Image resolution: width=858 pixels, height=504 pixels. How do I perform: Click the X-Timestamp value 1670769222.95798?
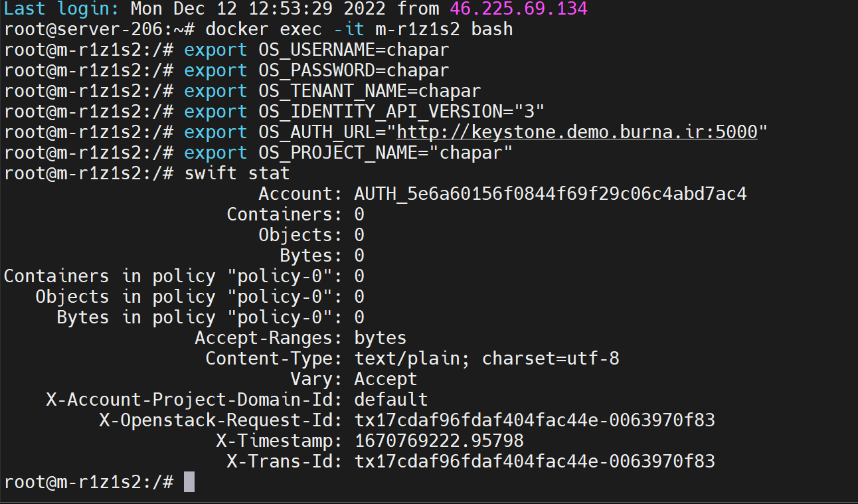pyautogui.click(x=438, y=440)
